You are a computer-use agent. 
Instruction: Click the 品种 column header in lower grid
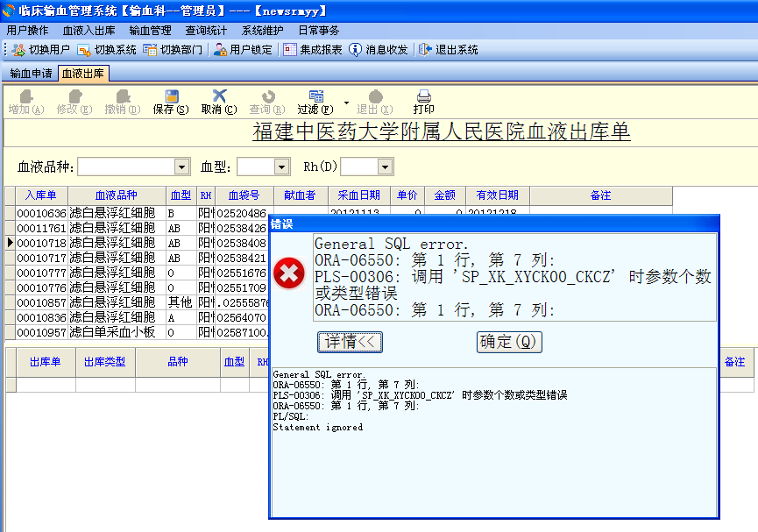point(177,362)
